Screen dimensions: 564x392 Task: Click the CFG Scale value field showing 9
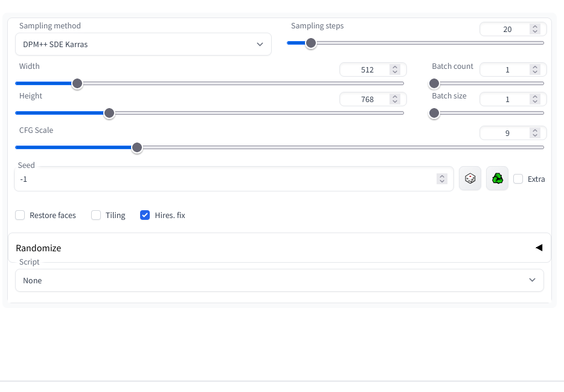(x=513, y=133)
